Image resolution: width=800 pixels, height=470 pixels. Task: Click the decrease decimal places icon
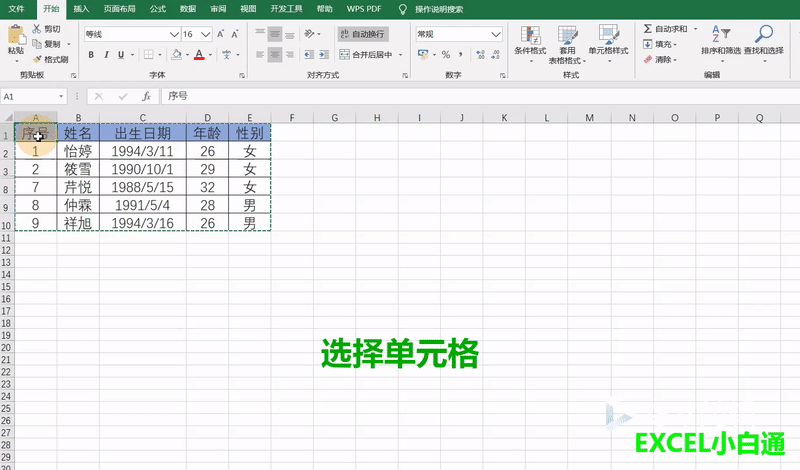pyautogui.click(x=495, y=55)
